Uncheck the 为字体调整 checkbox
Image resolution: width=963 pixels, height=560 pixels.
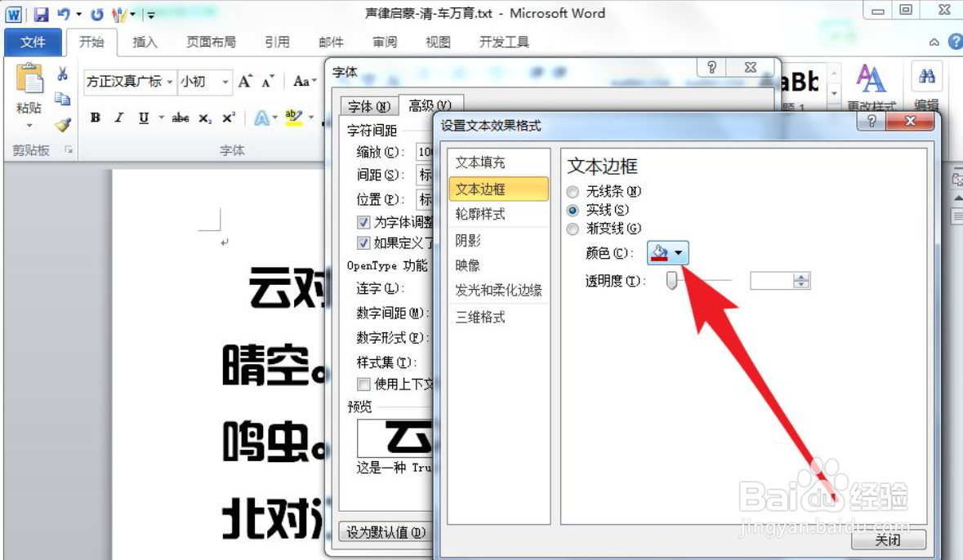click(364, 222)
